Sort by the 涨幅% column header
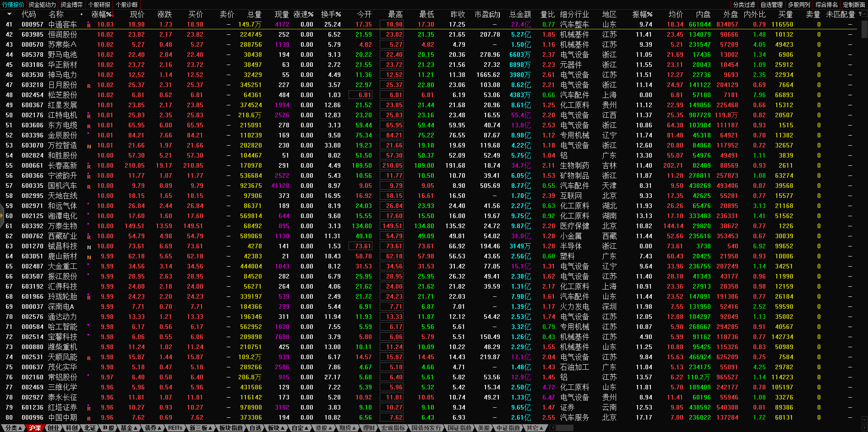This screenshot has width=868, height=432. [x=101, y=14]
